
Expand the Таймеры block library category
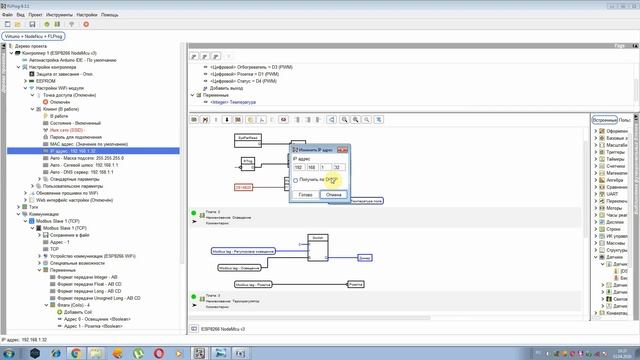pyautogui.click(x=596, y=159)
